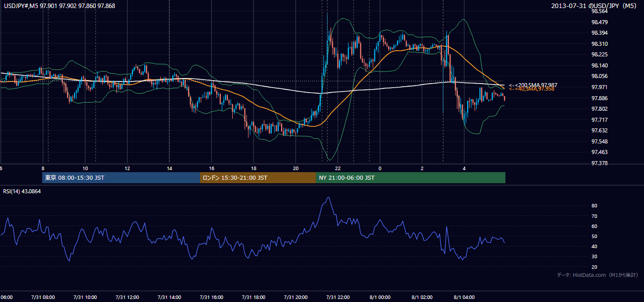Click the RSI scale value 50
Screen dimensions: 644x302
[594, 237]
